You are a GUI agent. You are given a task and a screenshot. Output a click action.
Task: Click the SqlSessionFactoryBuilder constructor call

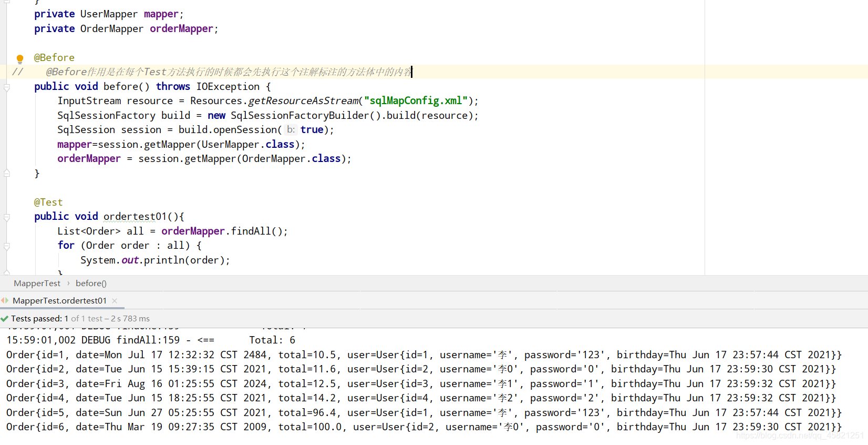tap(306, 116)
